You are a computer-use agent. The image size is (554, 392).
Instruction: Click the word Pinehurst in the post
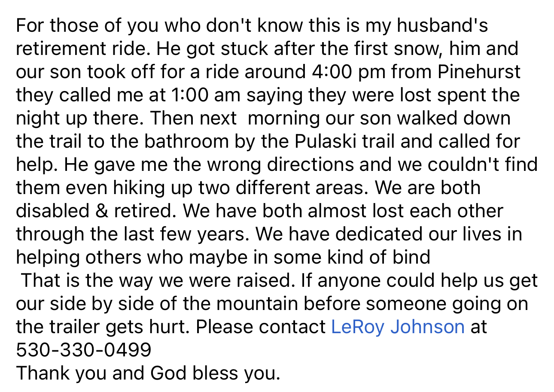479,72
